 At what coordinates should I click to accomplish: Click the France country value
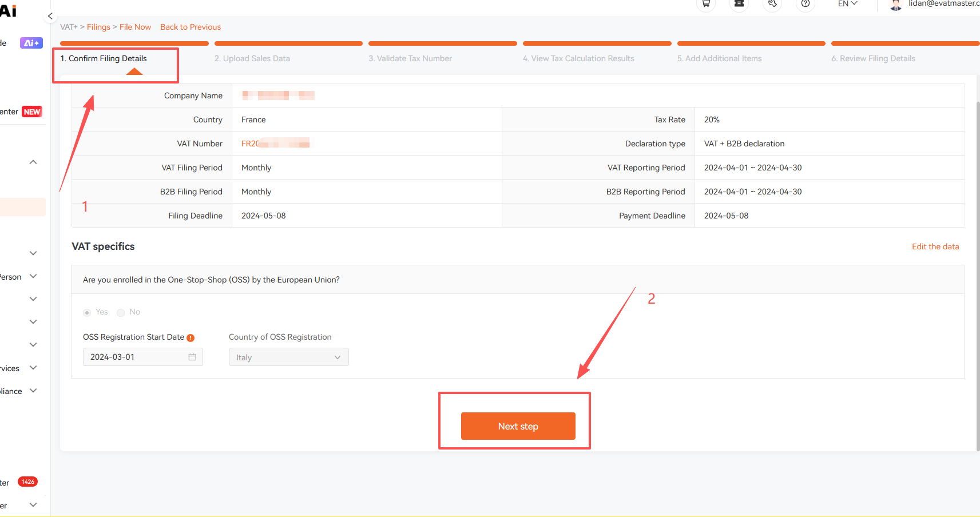(x=253, y=120)
